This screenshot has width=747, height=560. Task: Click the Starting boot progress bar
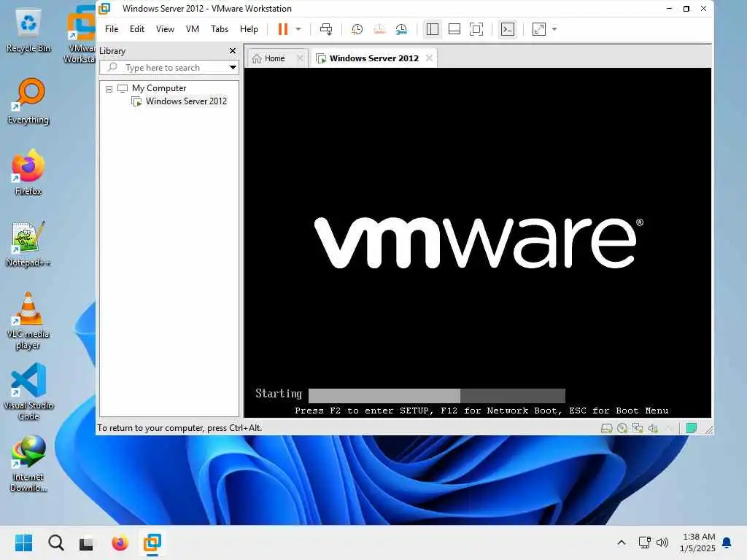[437, 395]
